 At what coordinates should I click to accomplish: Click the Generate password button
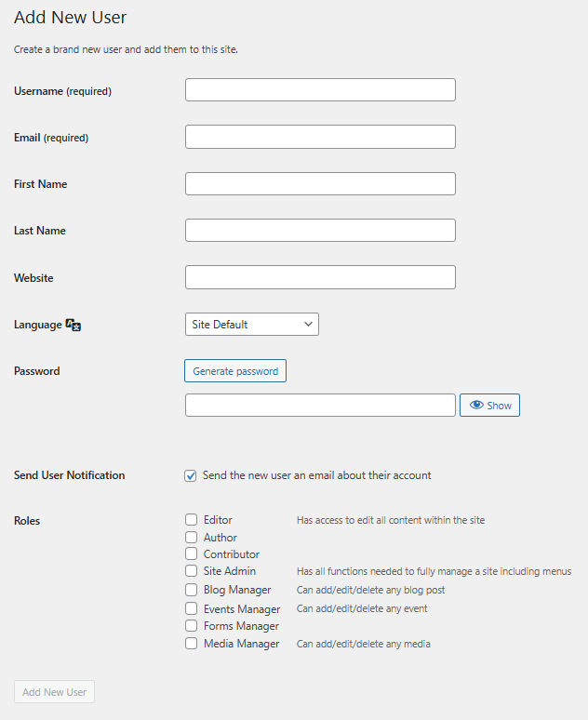coord(235,371)
